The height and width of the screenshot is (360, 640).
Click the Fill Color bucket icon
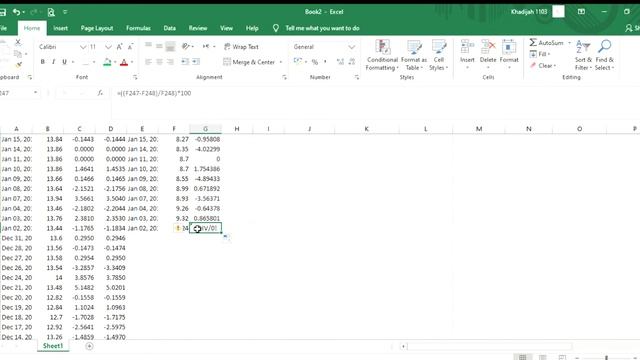[107, 62]
